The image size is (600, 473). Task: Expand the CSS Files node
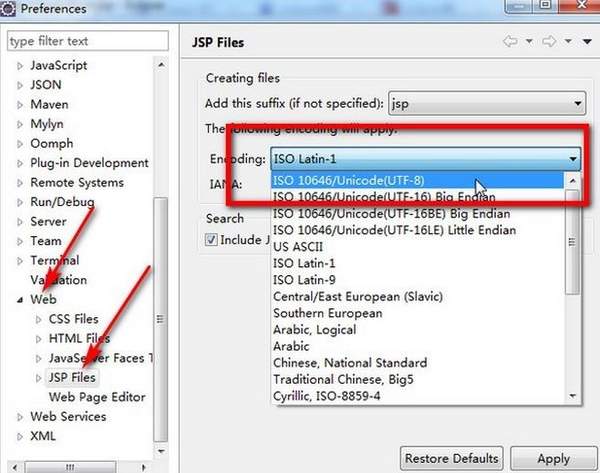(38, 320)
